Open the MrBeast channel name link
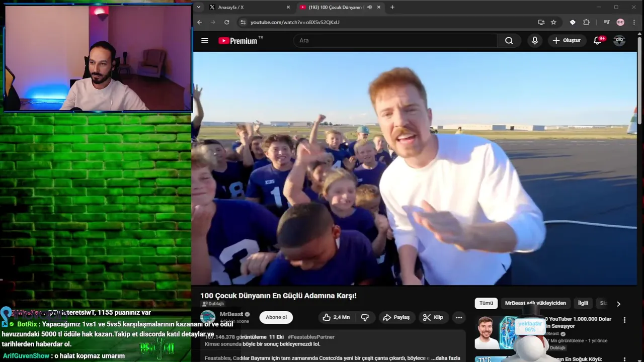644x362 pixels. point(231,314)
